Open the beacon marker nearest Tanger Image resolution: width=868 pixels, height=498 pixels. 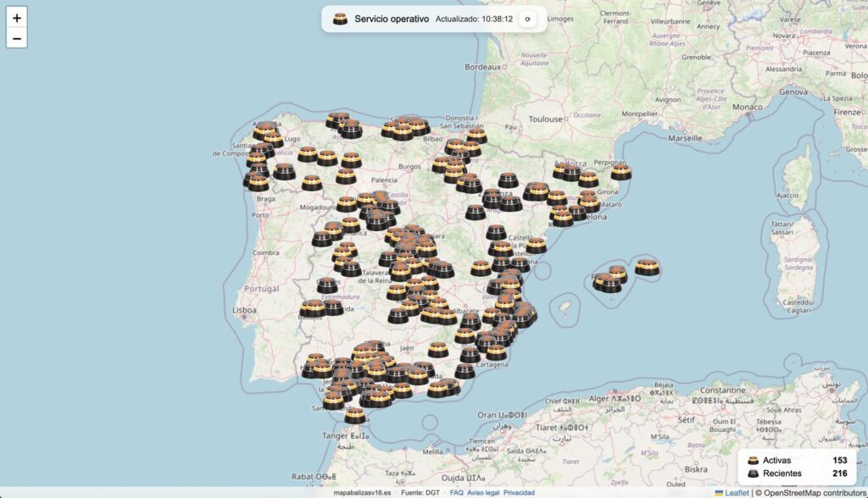click(x=355, y=415)
